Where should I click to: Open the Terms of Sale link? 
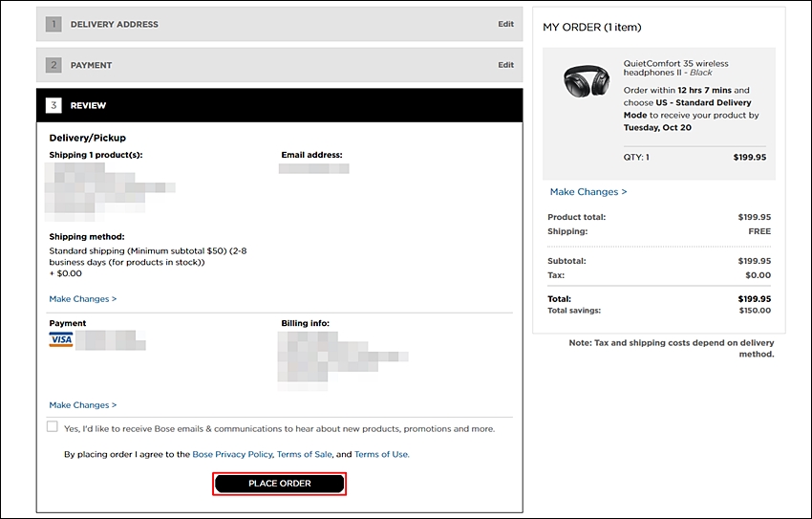(304, 454)
